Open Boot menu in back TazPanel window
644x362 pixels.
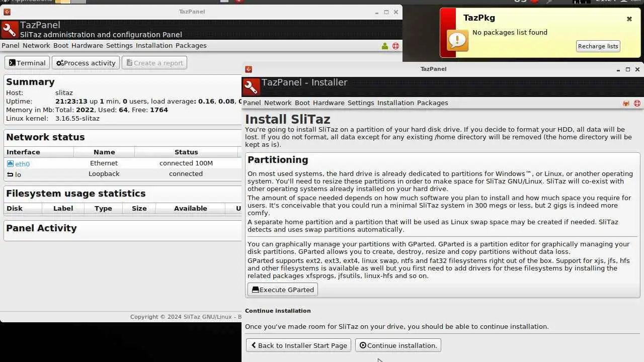point(61,45)
